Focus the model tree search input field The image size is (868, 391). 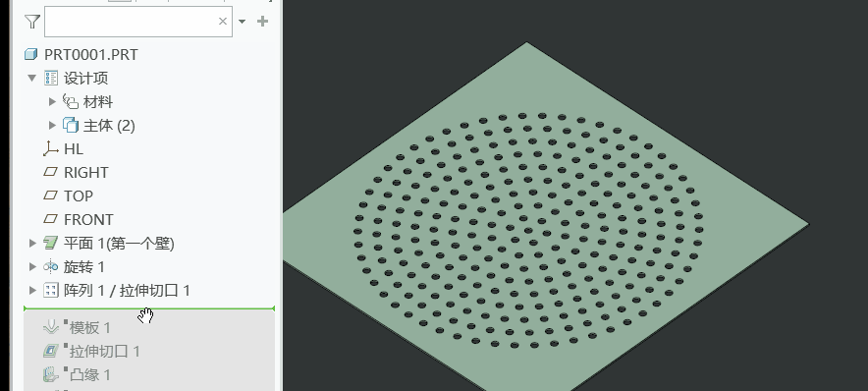(131, 22)
